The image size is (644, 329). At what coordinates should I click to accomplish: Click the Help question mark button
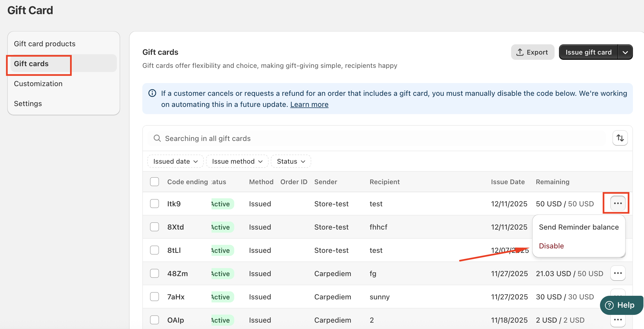621,305
